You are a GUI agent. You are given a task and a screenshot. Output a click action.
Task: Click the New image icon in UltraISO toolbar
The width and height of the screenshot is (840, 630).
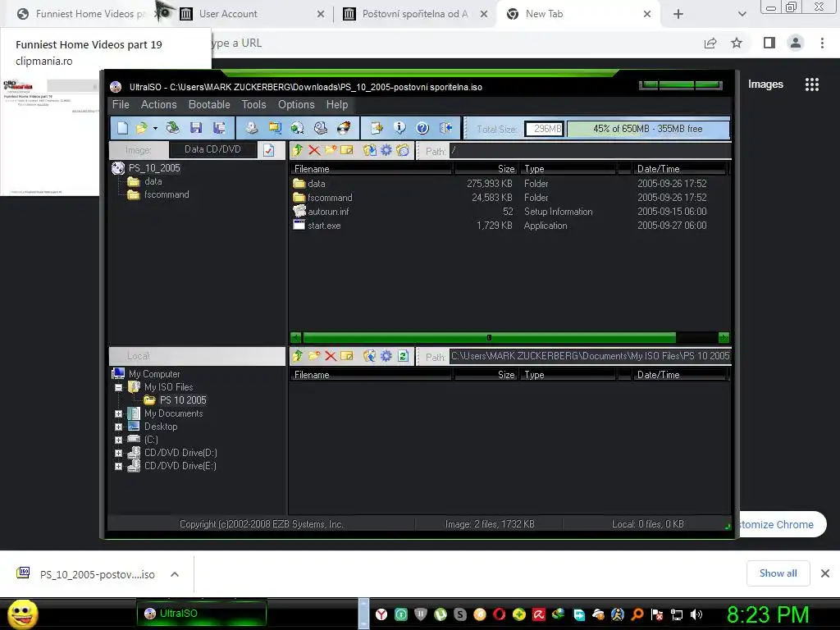pos(123,128)
